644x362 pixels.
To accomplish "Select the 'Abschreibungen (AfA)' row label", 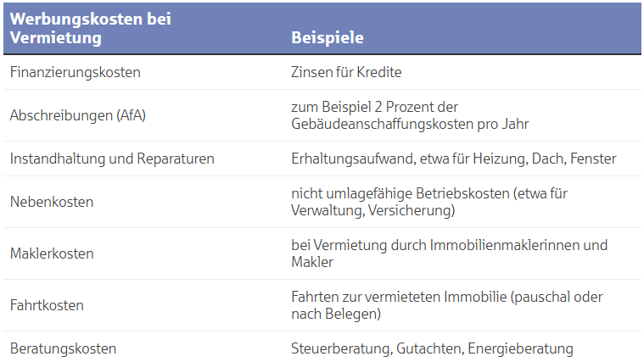I will [77, 115].
